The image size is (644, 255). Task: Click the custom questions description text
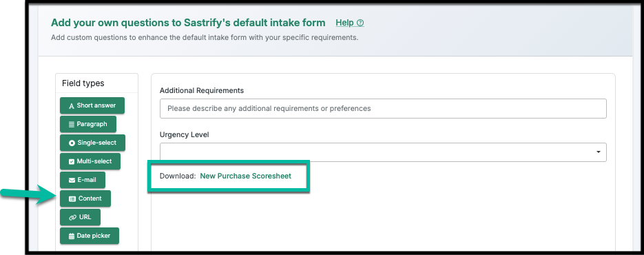pyautogui.click(x=205, y=37)
